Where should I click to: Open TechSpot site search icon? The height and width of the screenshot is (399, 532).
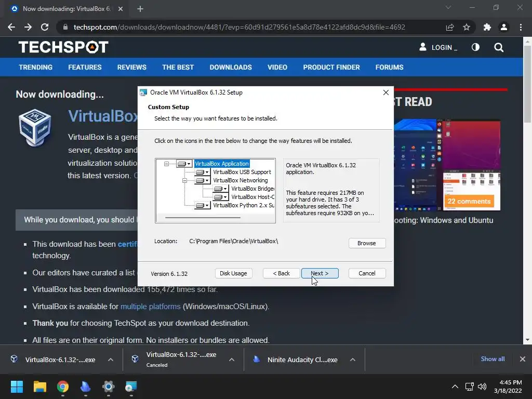499,47
